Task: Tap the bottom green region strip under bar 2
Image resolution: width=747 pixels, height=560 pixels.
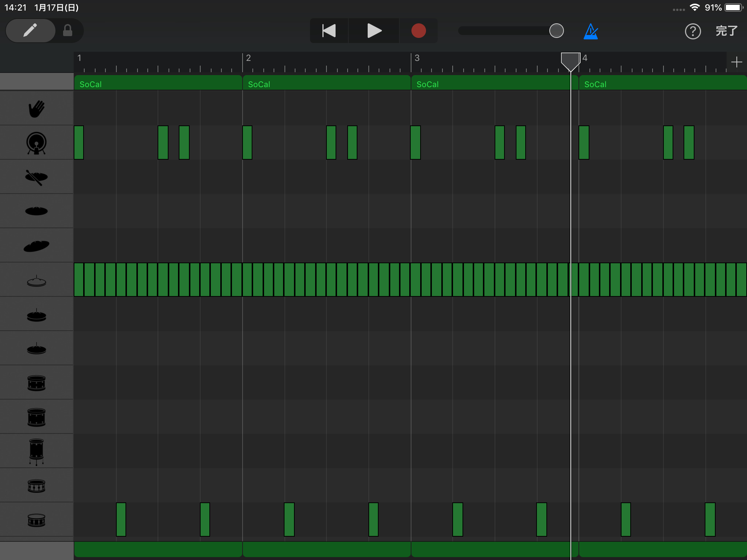Action: (326, 549)
